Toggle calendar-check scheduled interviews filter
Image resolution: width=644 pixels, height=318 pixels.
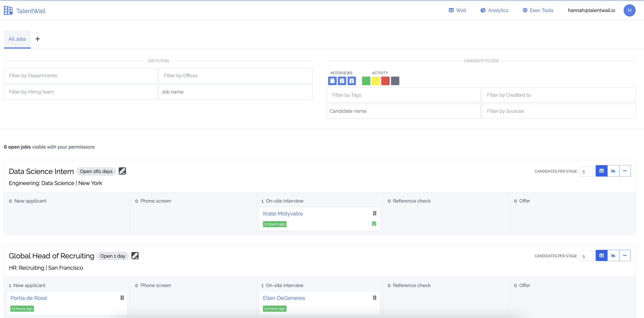point(342,81)
